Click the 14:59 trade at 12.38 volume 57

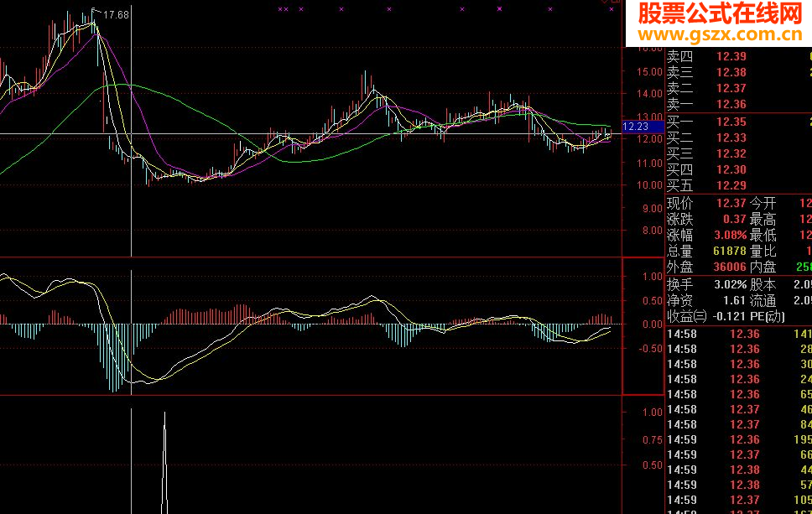point(739,485)
